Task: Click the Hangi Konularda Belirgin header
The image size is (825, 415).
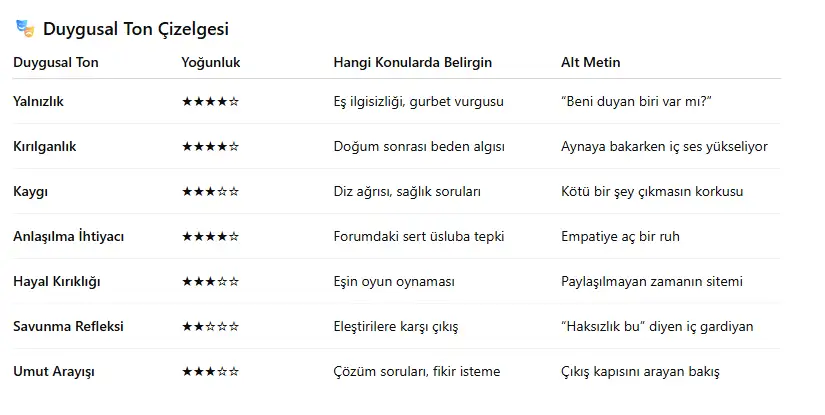Action: pyautogui.click(x=412, y=62)
